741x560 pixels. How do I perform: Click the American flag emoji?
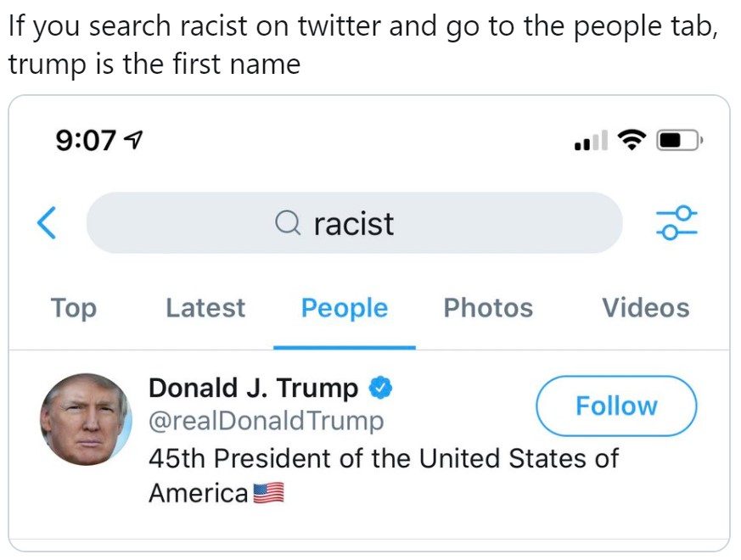pyautogui.click(x=268, y=493)
